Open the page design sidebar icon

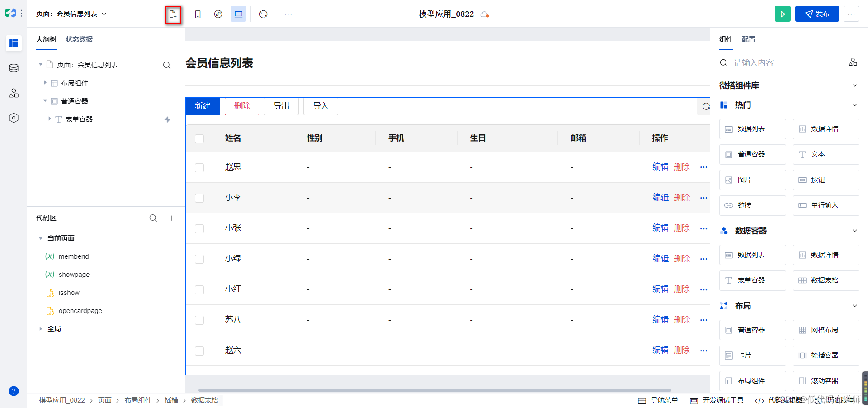[x=14, y=43]
